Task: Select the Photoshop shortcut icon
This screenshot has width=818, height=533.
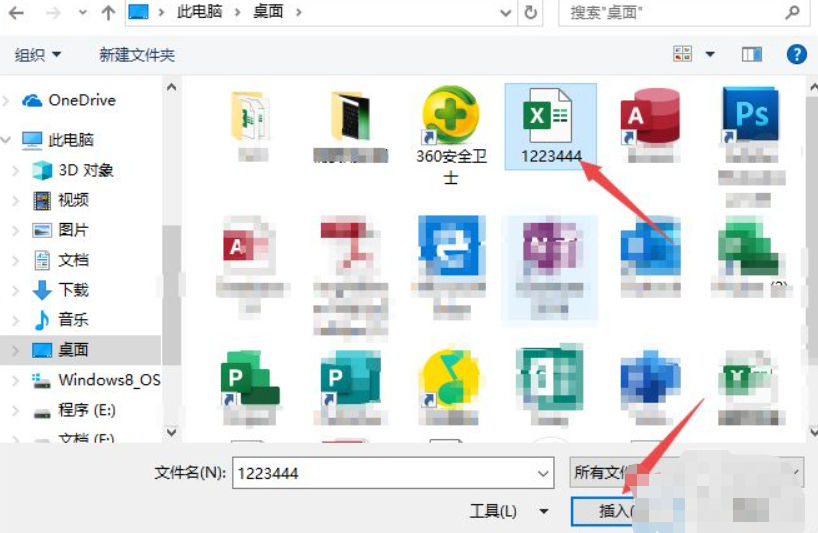Action: pos(750,114)
